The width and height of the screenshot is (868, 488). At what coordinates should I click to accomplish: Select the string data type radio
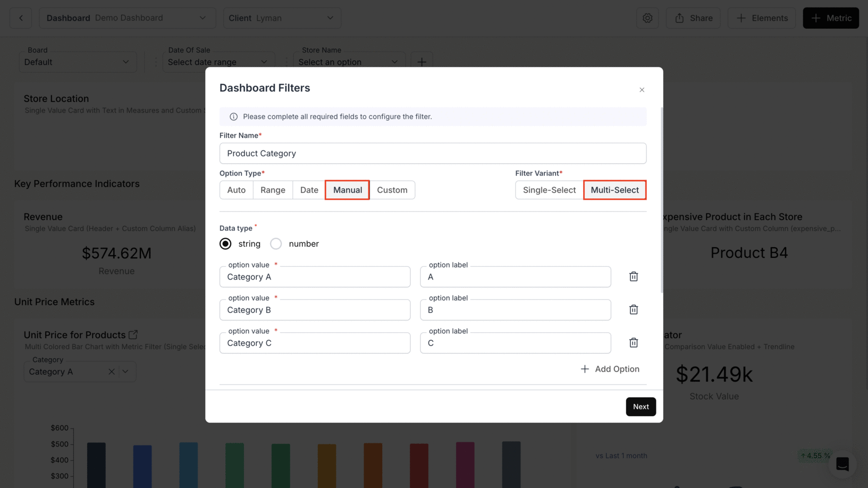[225, 243]
